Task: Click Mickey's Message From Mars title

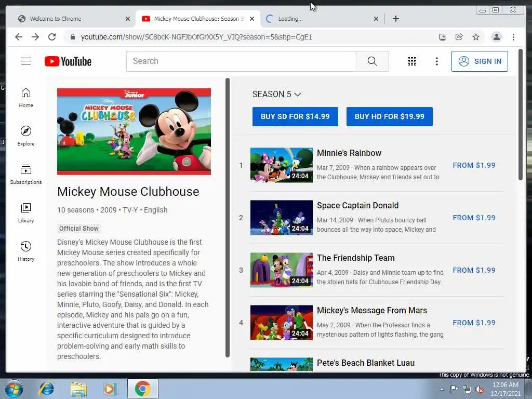Action: tap(372, 311)
